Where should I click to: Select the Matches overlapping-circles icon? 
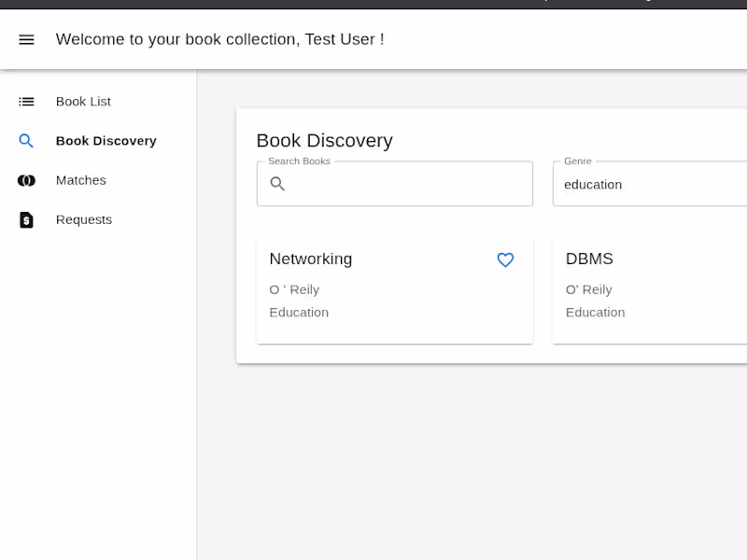(25, 179)
